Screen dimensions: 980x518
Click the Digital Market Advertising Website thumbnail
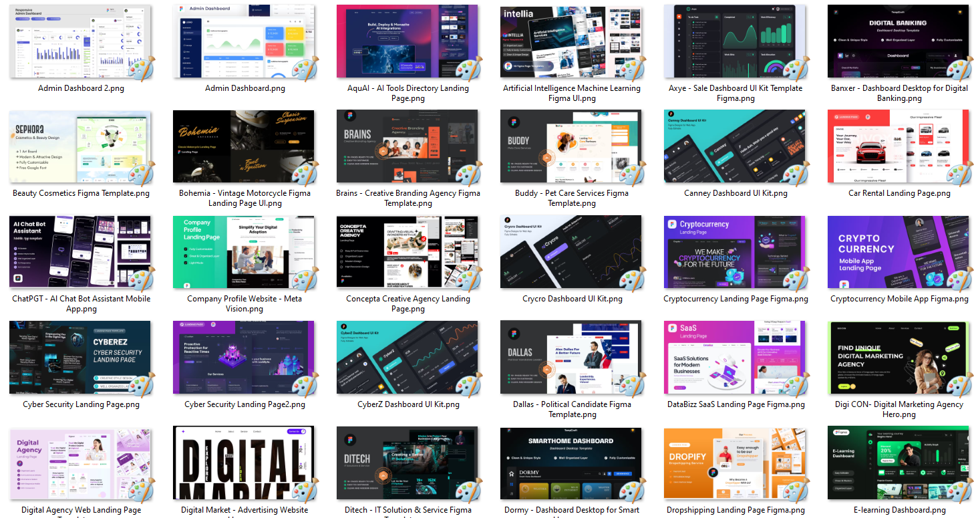[244, 463]
